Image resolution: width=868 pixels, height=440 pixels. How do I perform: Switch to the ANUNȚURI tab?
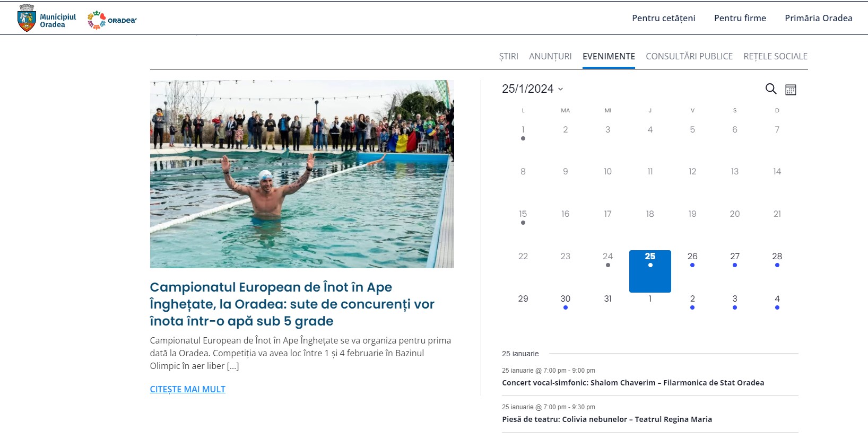coord(550,56)
